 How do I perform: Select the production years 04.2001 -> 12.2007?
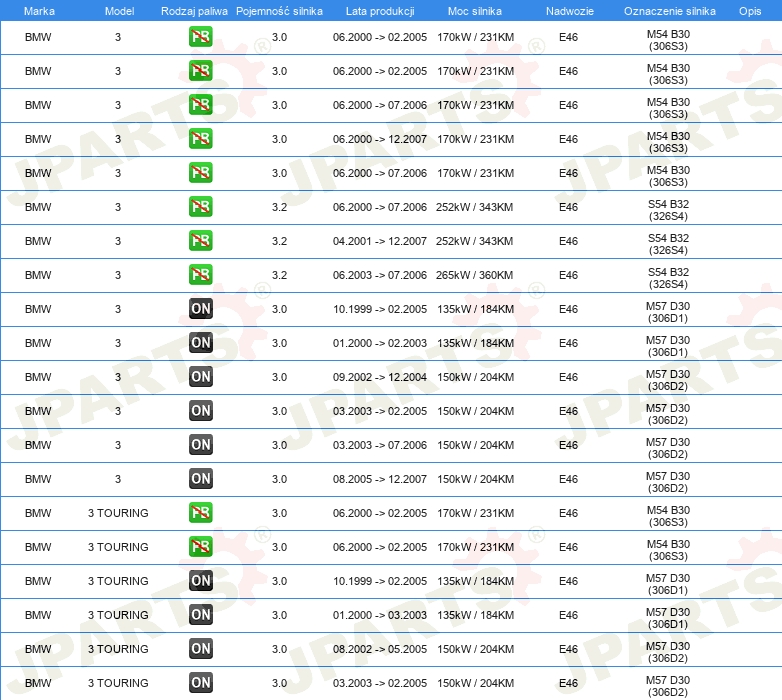point(380,241)
